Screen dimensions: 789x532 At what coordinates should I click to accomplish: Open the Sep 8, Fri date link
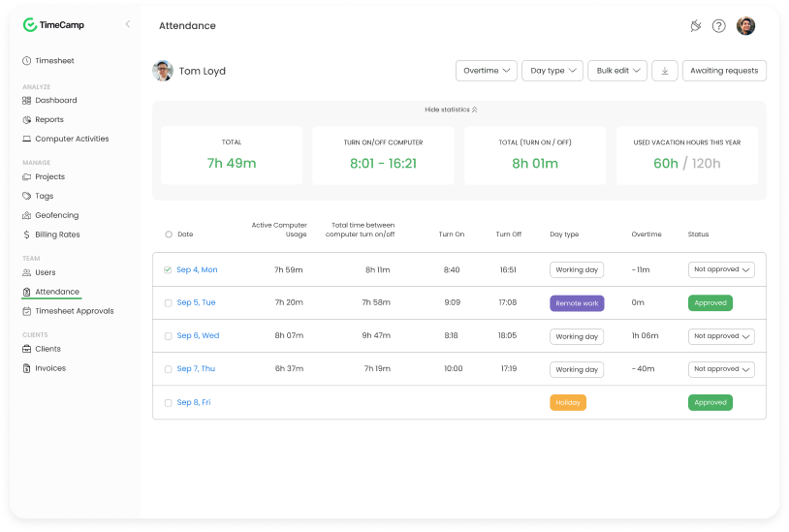click(194, 402)
